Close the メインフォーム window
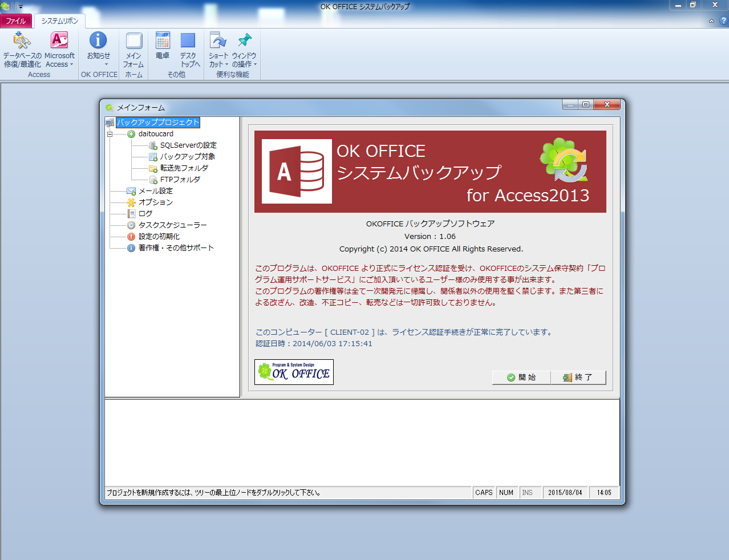Image resolution: width=729 pixels, height=560 pixels. (x=607, y=104)
